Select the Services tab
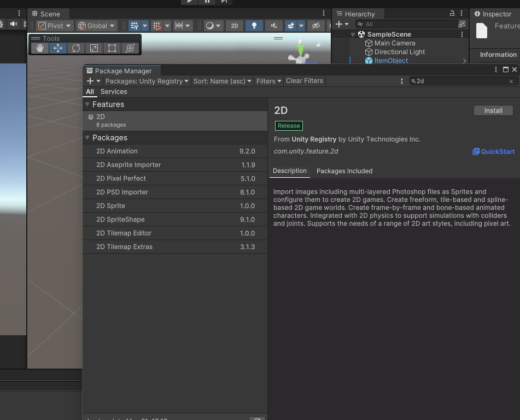This screenshot has width=520, height=420. 114,91
